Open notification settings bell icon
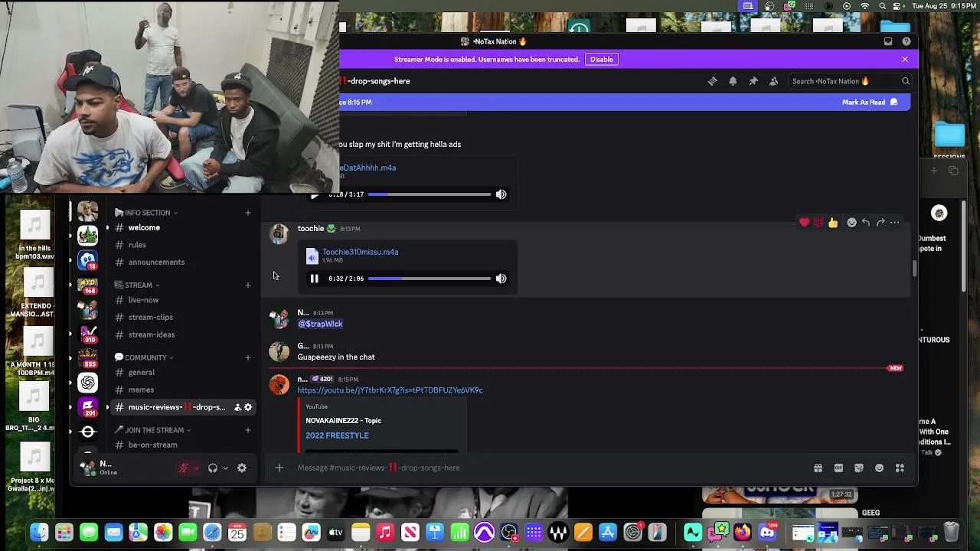The height and width of the screenshot is (551, 980). pos(733,81)
